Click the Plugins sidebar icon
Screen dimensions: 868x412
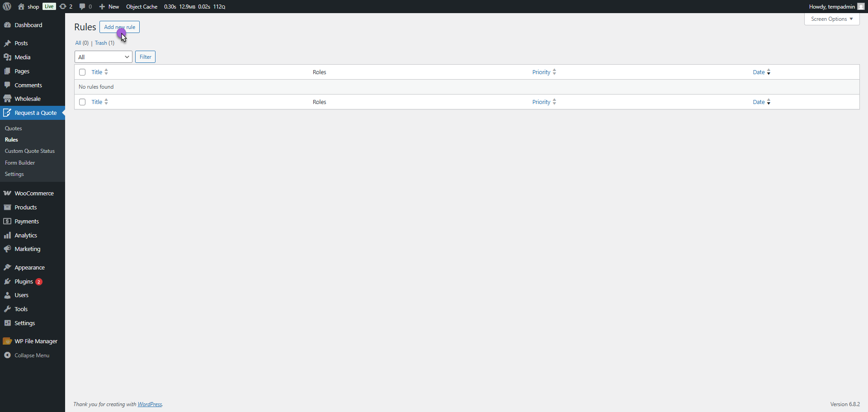click(7, 281)
